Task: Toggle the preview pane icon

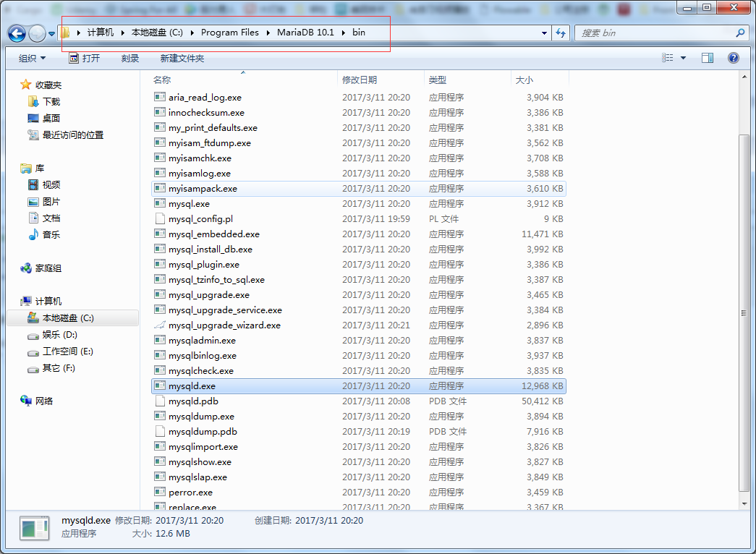Action: click(x=708, y=58)
